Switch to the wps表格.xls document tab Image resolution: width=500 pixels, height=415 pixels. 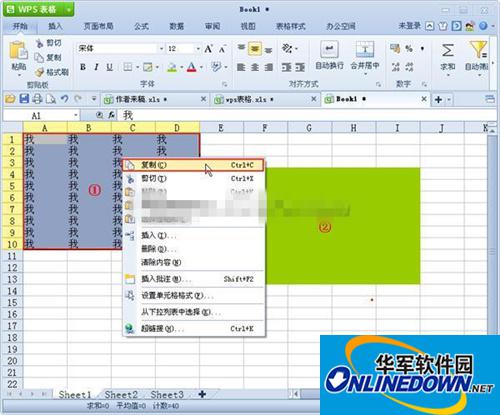click(x=265, y=99)
